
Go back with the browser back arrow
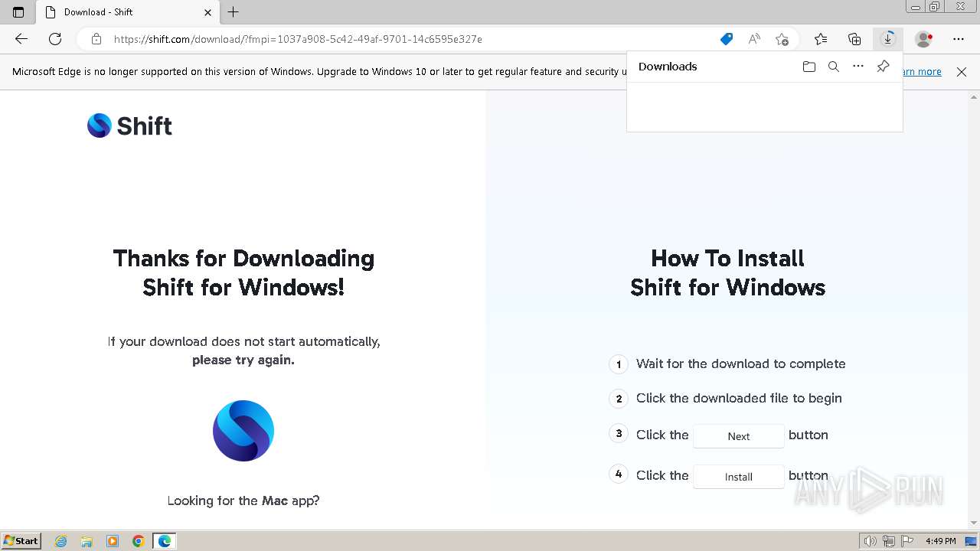click(21, 39)
